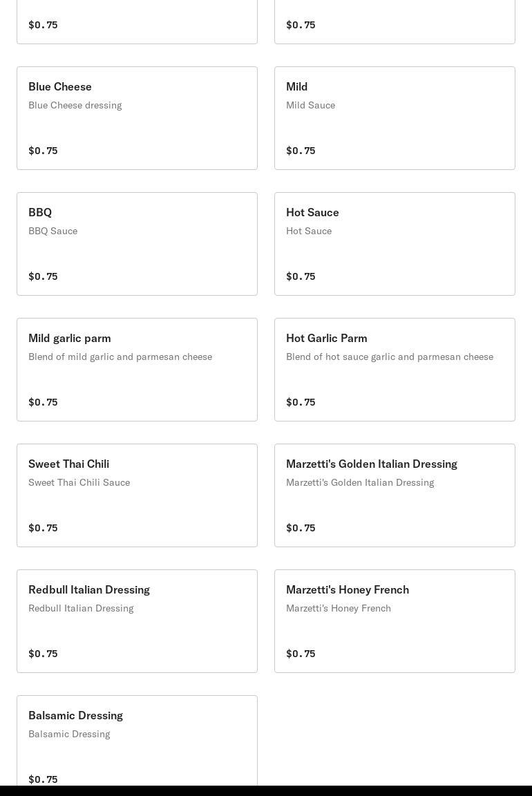Click the price on Marzetti's Honey French card
The image size is (532, 796).
(x=301, y=654)
